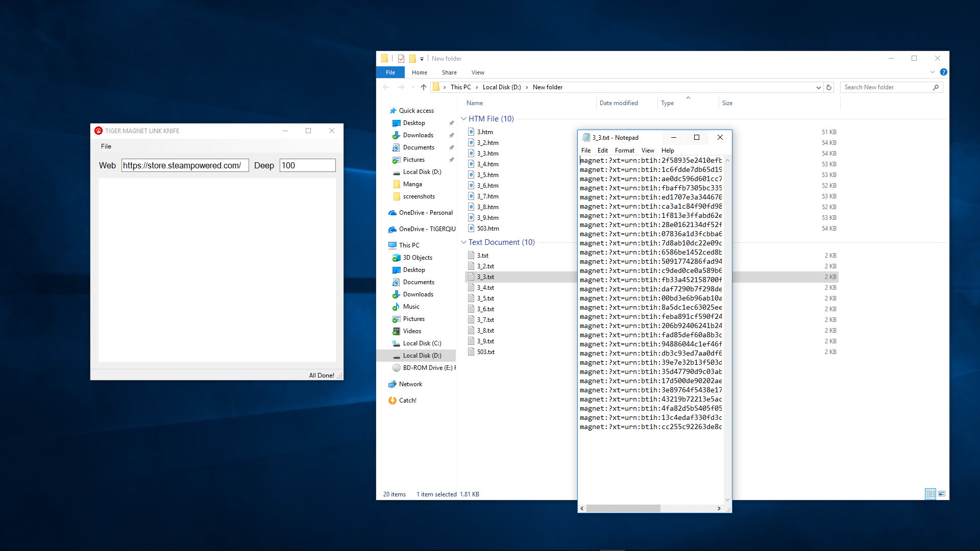The width and height of the screenshot is (980, 551).
Task: Click the Help question mark icon in the ribbon
Action: [944, 72]
